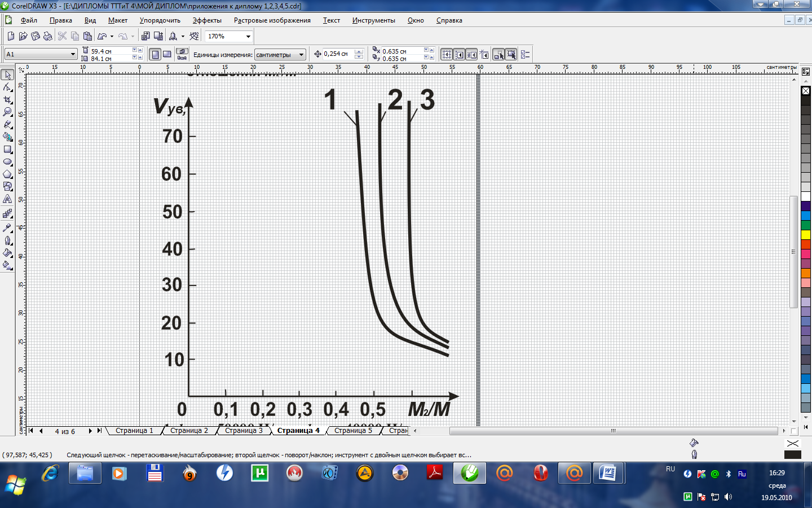
Task: Click the Import icon in toolbar
Action: [x=145, y=36]
